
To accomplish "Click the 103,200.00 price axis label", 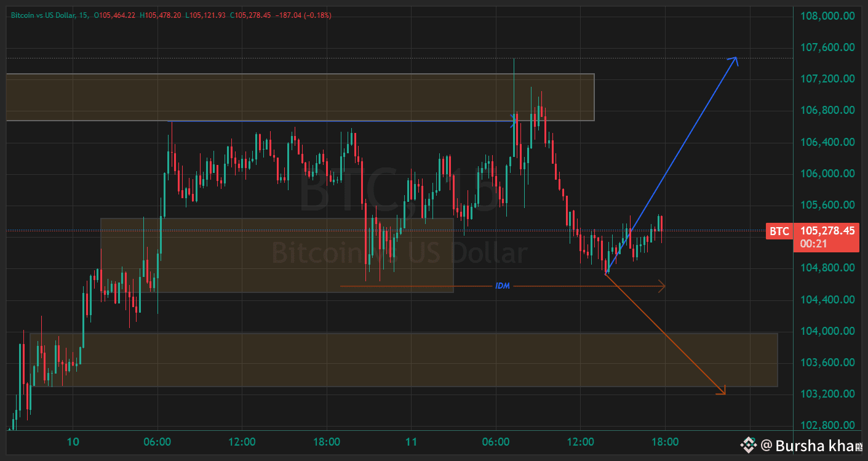I will 827,394.
